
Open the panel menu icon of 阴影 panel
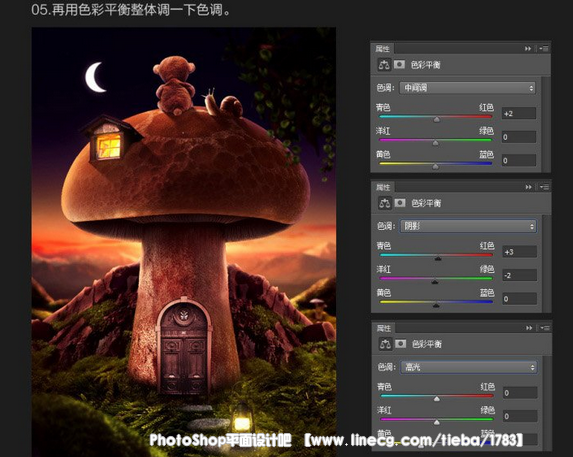(544, 187)
